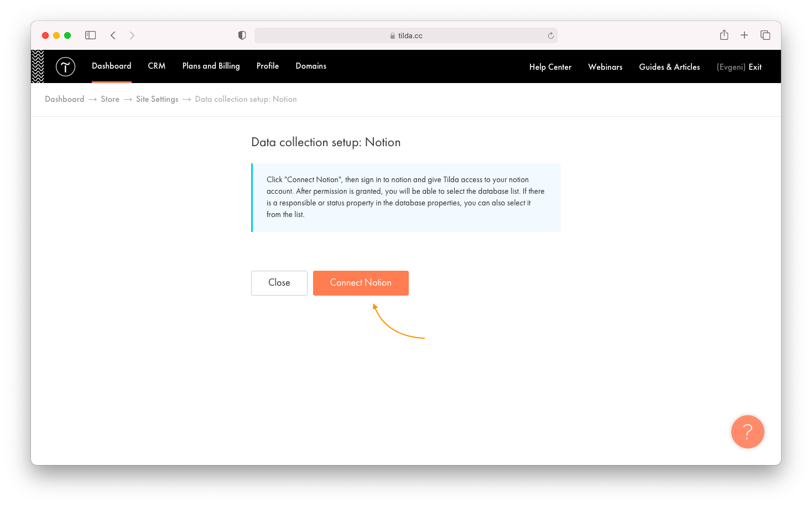Viewport: 812px width, 506px height.
Task: Open Plans and Billing
Action: (211, 66)
